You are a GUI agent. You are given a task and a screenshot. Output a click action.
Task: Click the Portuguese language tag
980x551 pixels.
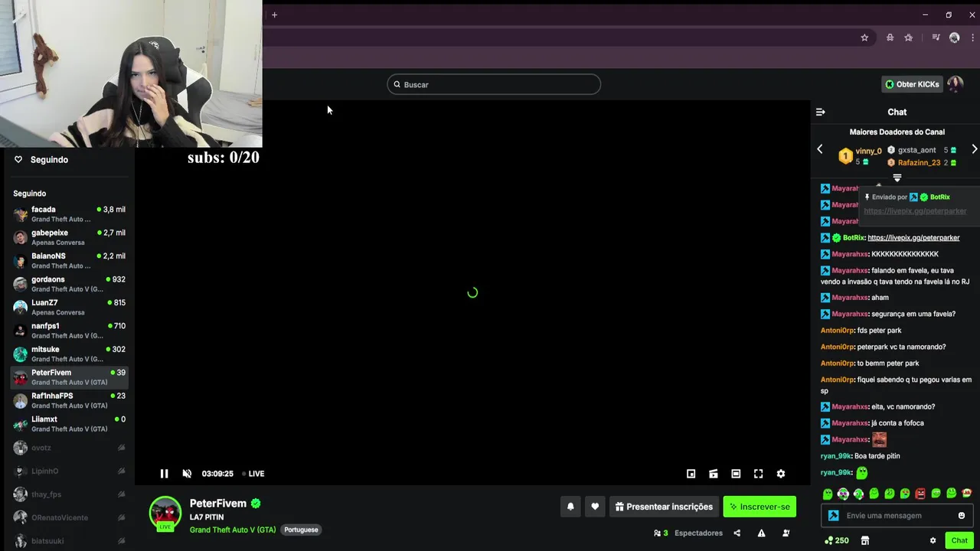301,530
